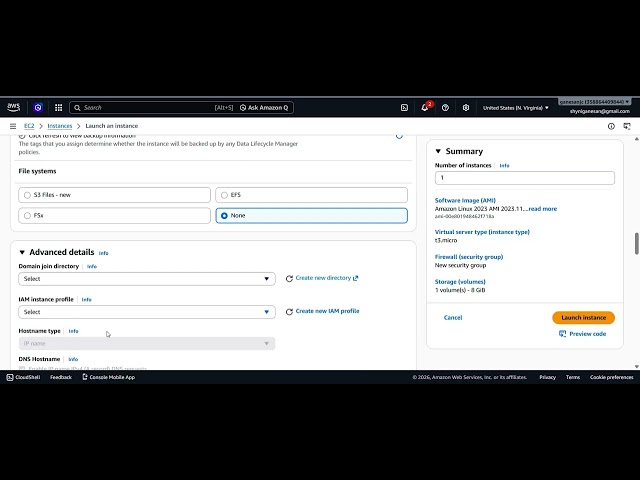Click read more on AMI name
Screen dimensions: 640x480
pos(542,209)
